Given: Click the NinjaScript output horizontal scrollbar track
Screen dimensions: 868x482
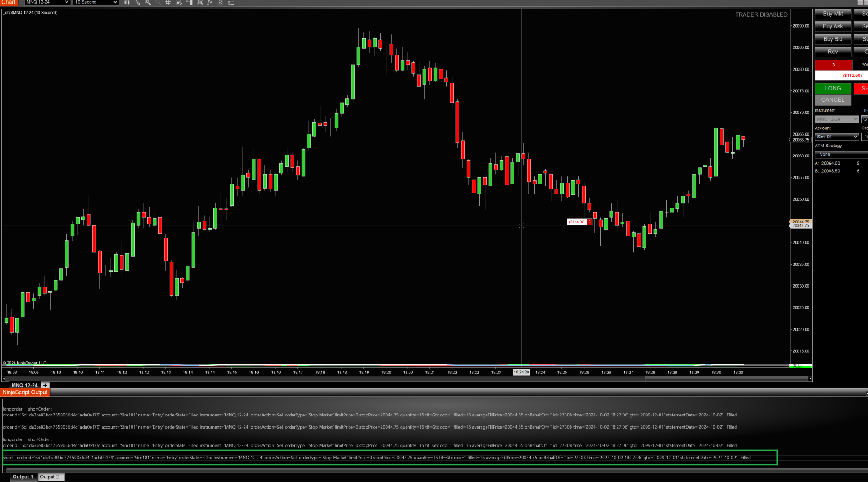Looking at the screenshot, I should [436, 470].
